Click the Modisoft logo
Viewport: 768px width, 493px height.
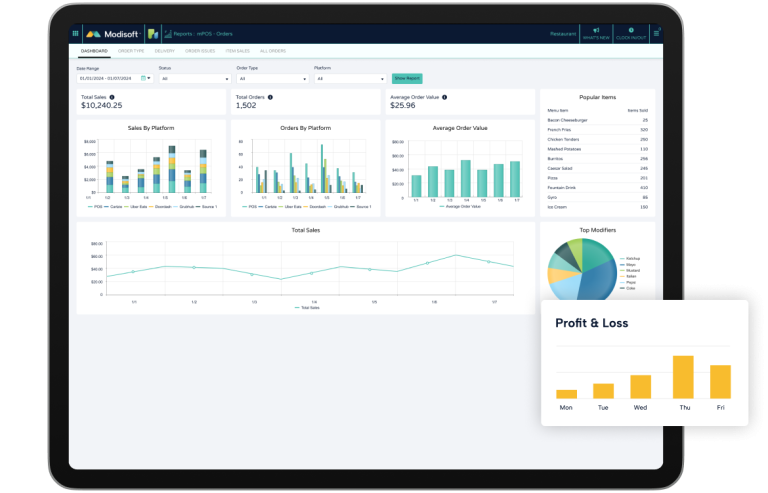(113, 33)
